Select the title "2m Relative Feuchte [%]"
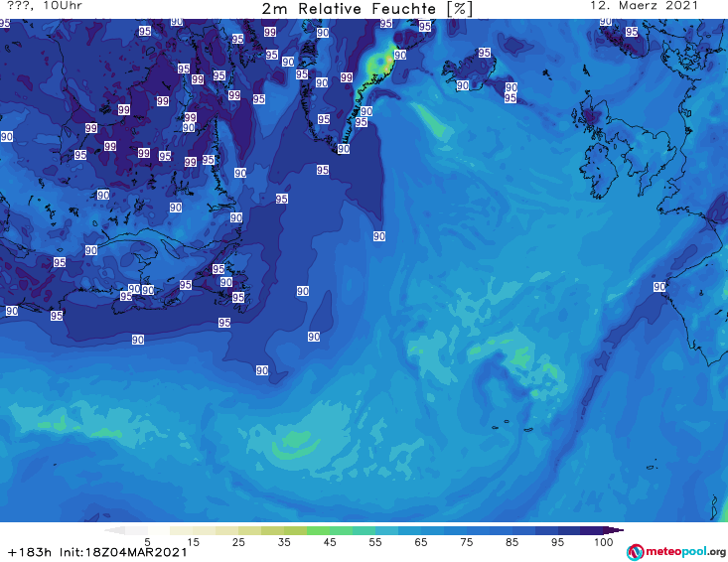Image resolution: width=728 pixels, height=562 pixels. click(x=366, y=9)
